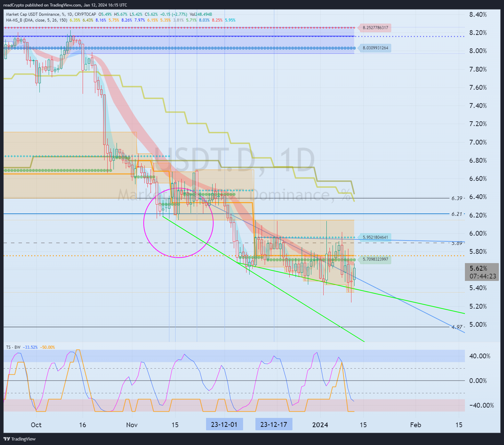Click 8.00% on the price axis
504x445 pixels.
pos(478,51)
